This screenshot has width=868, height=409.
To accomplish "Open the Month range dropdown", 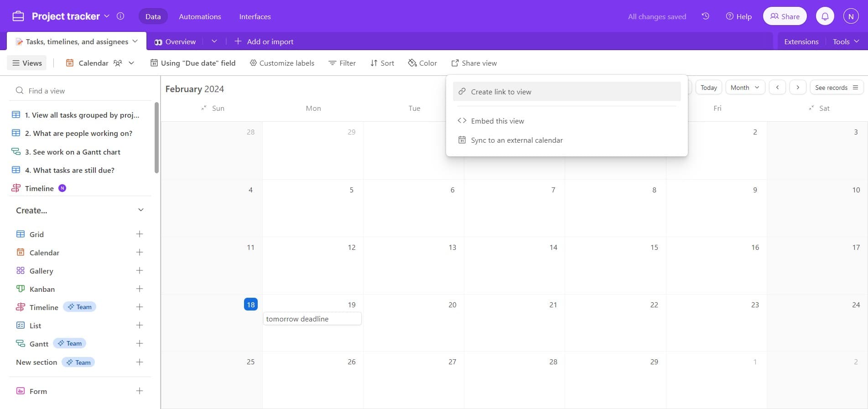I will click(744, 87).
